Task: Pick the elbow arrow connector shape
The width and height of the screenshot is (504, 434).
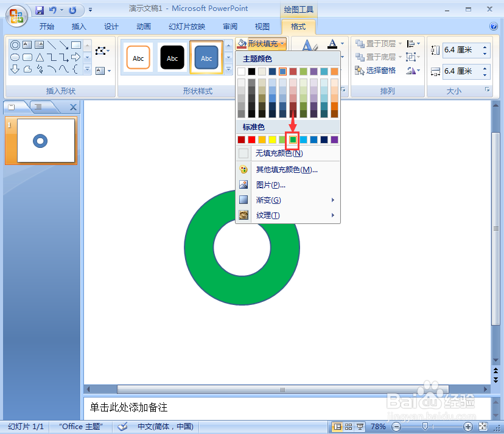Action: coord(64,57)
